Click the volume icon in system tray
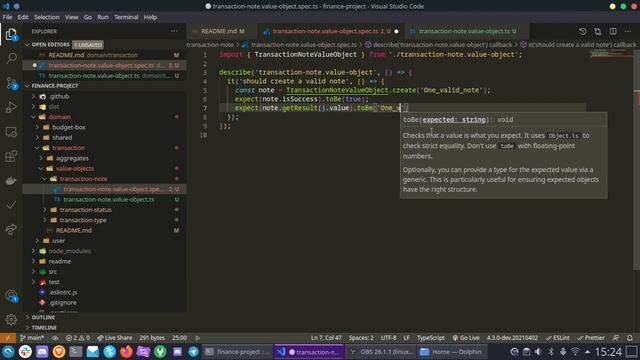This screenshot has height=360, width=640. (x=538, y=351)
